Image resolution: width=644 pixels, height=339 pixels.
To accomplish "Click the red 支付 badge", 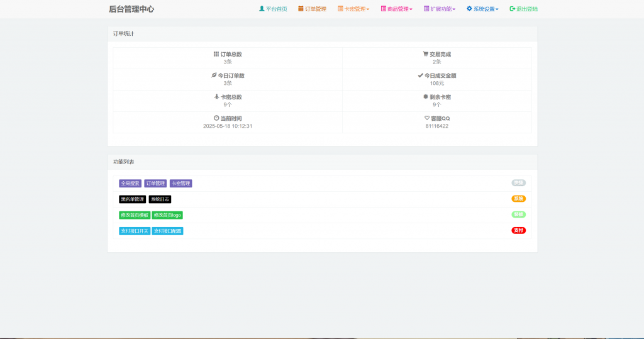I will click(518, 230).
